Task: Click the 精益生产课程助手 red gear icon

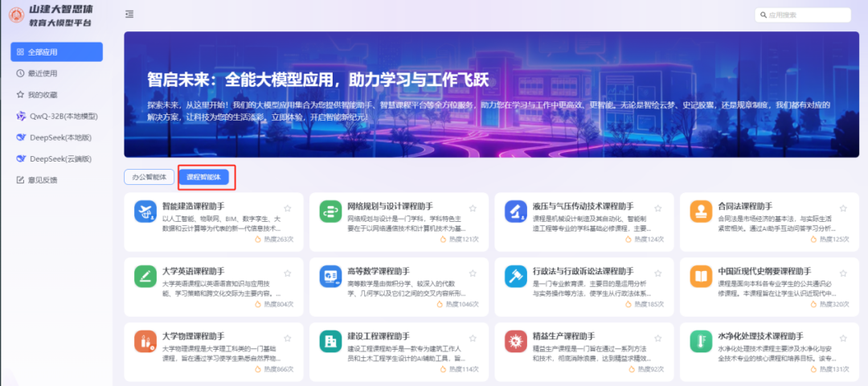Action: [x=514, y=341]
